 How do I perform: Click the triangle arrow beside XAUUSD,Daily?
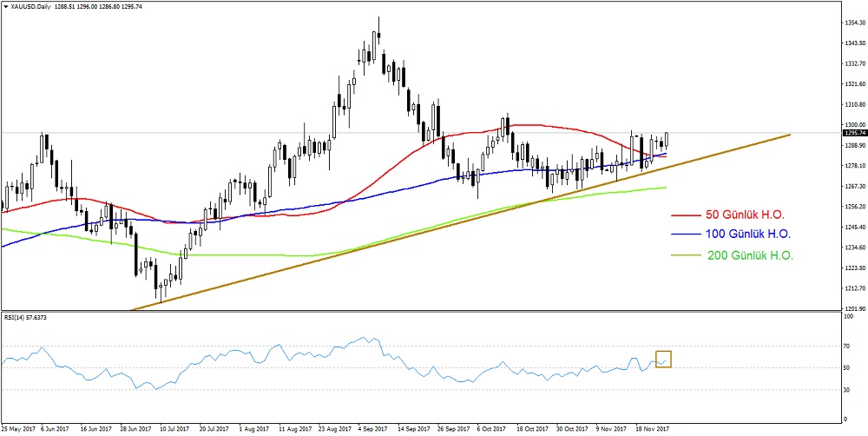(x=5, y=6)
